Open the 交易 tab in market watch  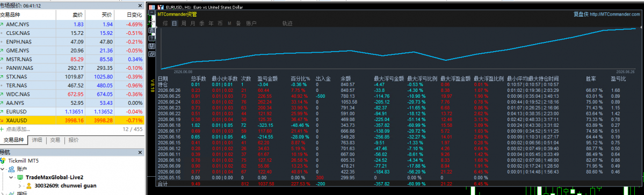55,140
